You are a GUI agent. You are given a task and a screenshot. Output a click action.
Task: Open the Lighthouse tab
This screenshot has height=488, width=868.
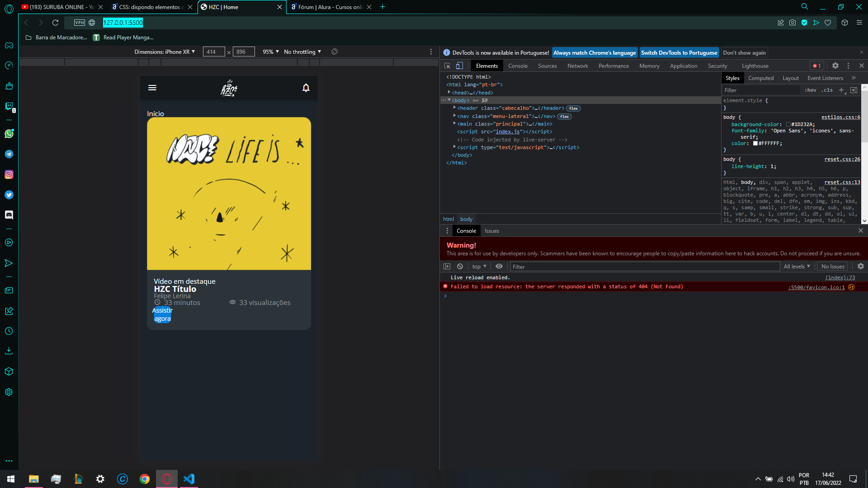click(x=755, y=66)
